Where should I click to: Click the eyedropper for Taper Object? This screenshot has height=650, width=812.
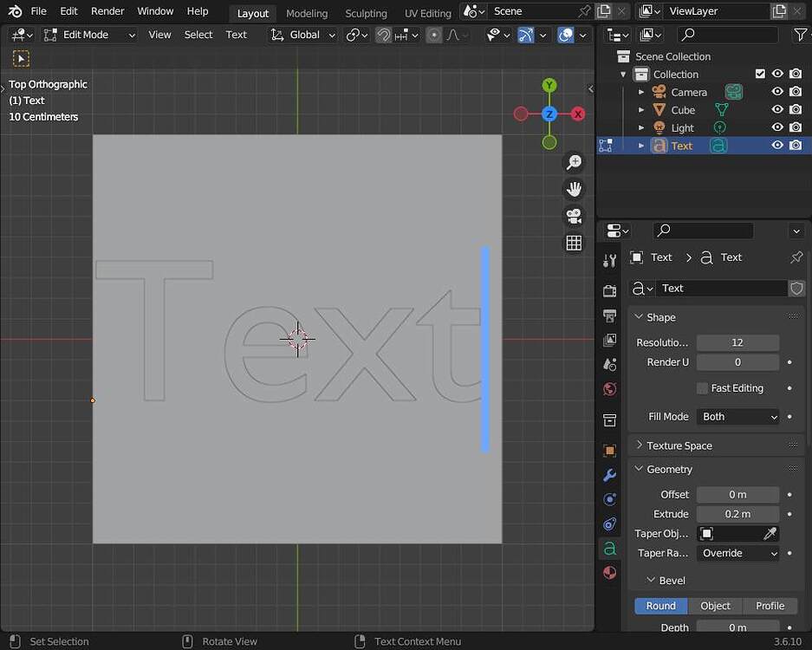770,534
